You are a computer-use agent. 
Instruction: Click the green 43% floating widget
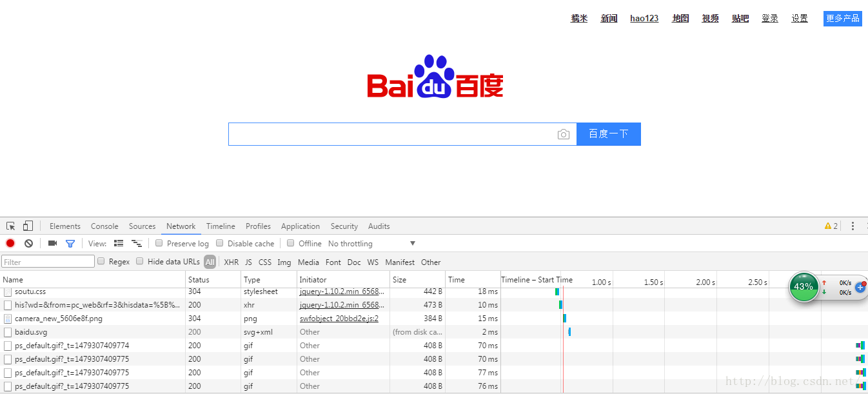coord(804,286)
